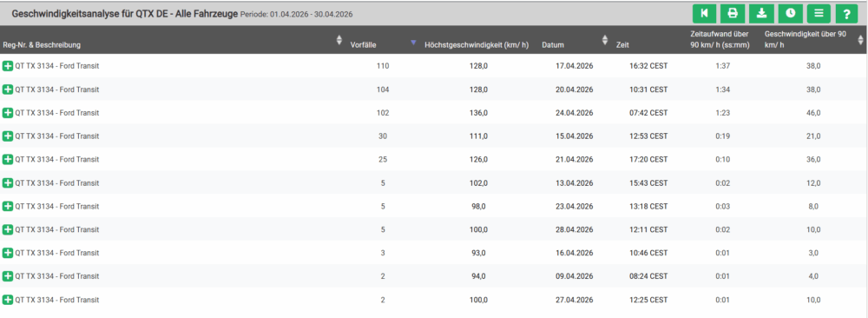Select the Vorfälle value 104
Image resolution: width=868 pixels, height=318 pixels.
point(383,89)
